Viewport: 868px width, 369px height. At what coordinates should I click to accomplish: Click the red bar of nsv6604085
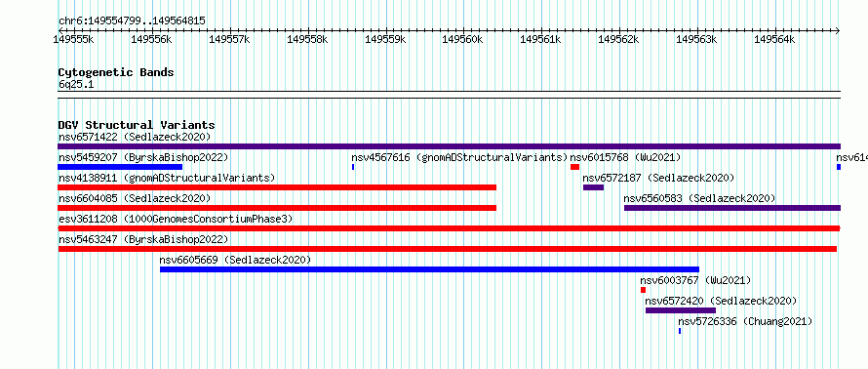pos(277,208)
